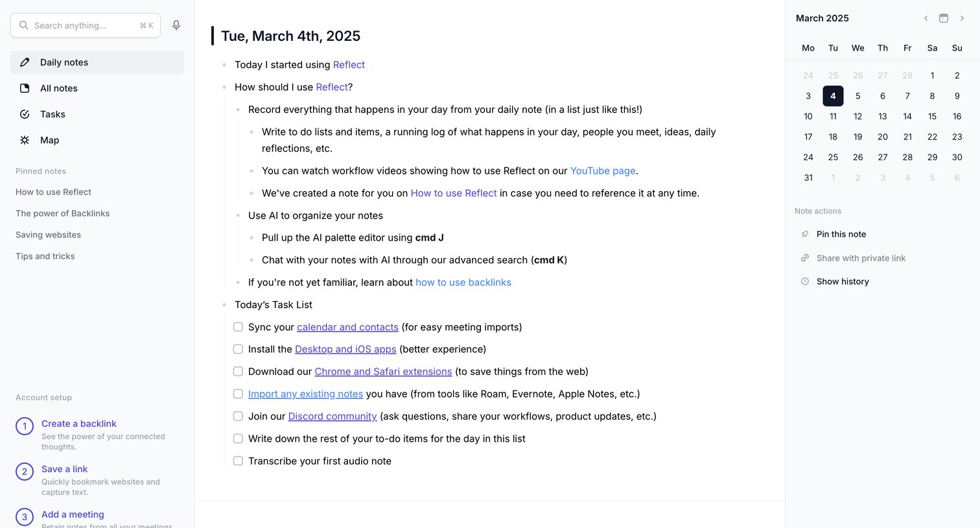Open Daily notes via pencil icon
This screenshot has width=980, height=528.
[25, 62]
